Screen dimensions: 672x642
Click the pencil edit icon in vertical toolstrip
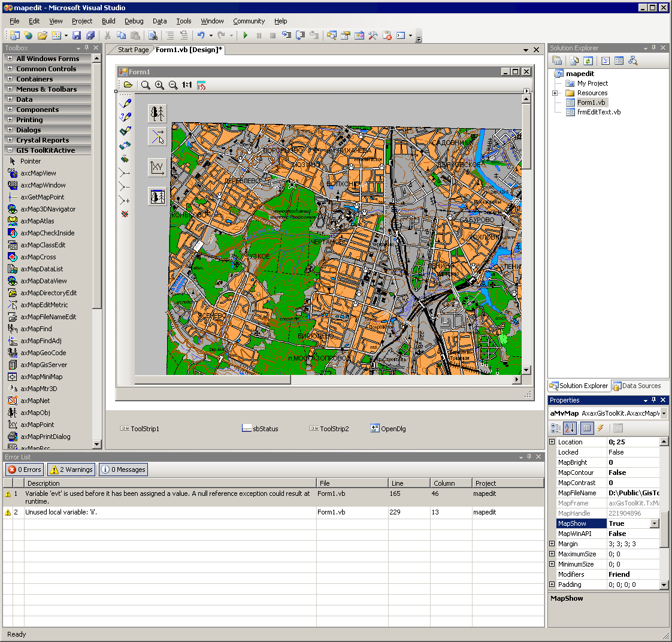125,103
